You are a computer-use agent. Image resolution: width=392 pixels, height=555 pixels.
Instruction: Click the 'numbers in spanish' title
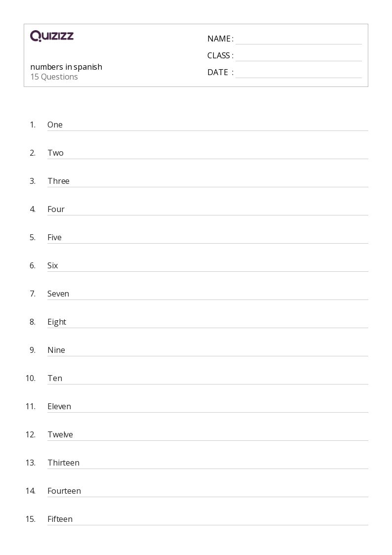click(x=66, y=67)
